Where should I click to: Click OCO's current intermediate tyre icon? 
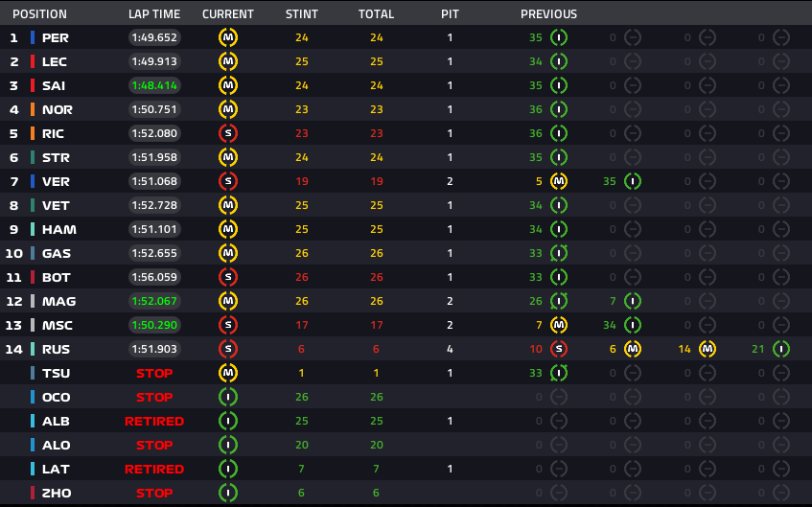coord(228,397)
